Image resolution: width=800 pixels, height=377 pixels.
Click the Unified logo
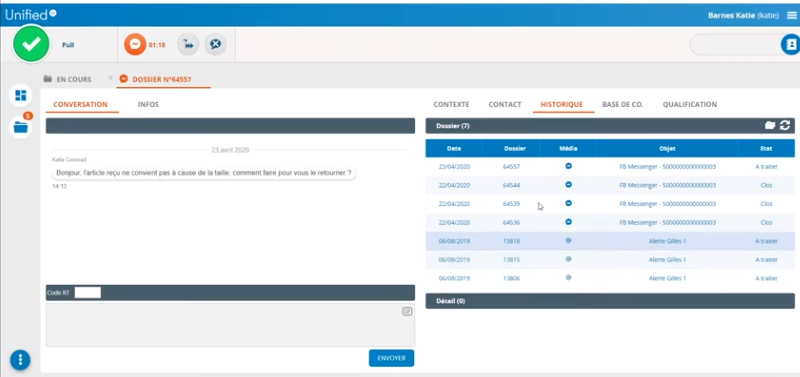click(30, 14)
